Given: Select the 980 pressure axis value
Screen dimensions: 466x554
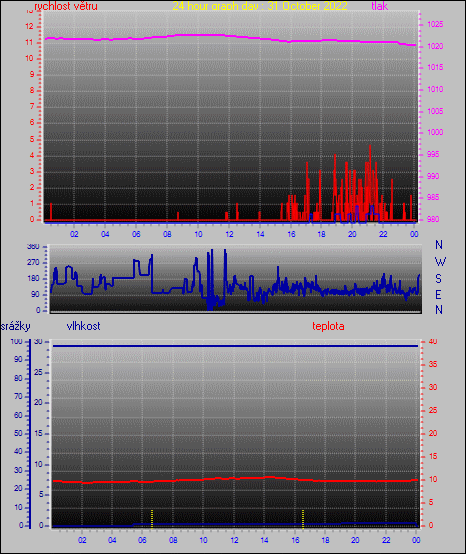Looking at the screenshot, I should [x=433, y=219].
